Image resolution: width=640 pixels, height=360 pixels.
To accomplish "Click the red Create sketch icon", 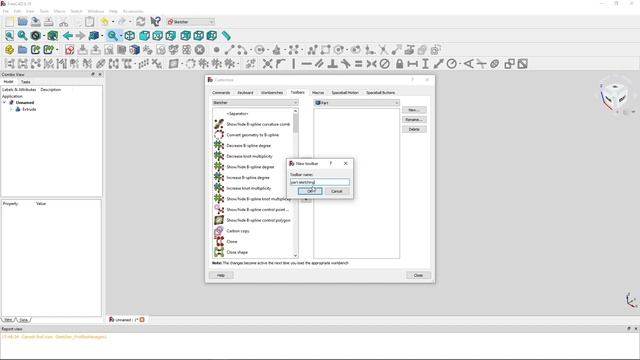I will pyautogui.click(x=69, y=50).
